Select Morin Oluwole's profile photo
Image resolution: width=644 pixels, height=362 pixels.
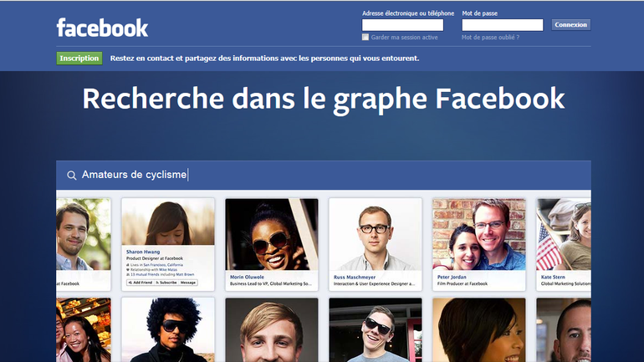(272, 234)
